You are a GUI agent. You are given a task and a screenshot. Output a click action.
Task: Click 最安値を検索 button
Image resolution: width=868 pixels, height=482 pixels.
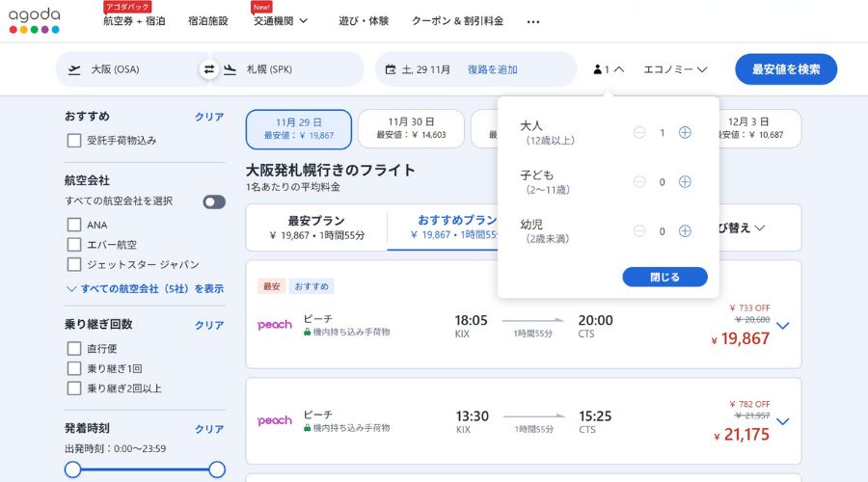coord(786,69)
